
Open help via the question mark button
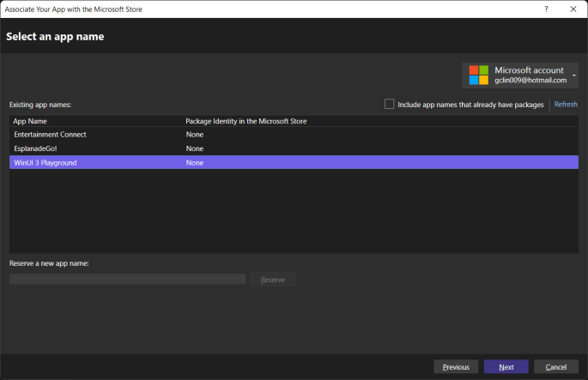[x=546, y=9]
